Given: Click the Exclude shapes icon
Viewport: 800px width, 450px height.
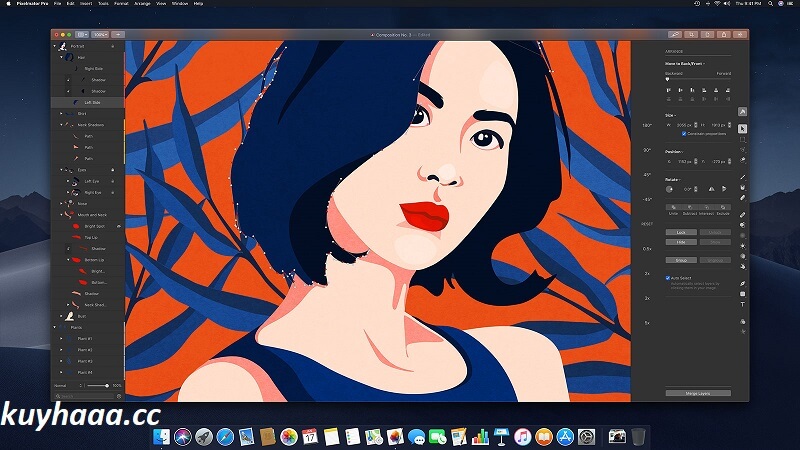Looking at the screenshot, I should [722, 207].
